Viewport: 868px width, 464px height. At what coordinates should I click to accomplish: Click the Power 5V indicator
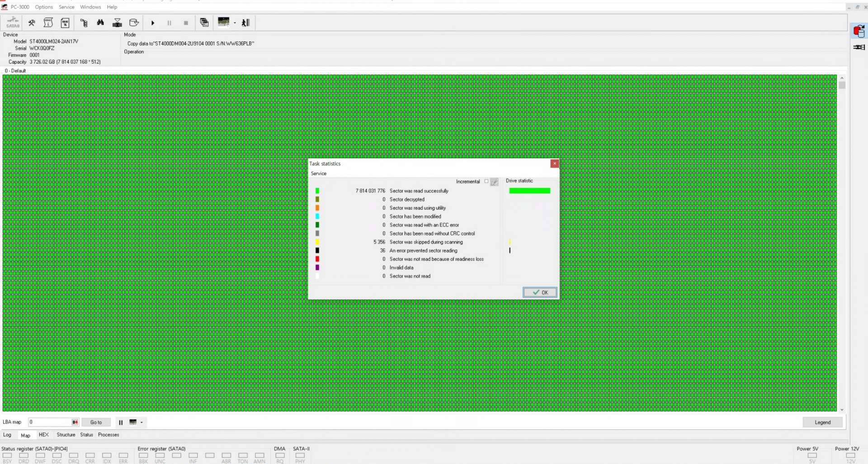[811, 455]
